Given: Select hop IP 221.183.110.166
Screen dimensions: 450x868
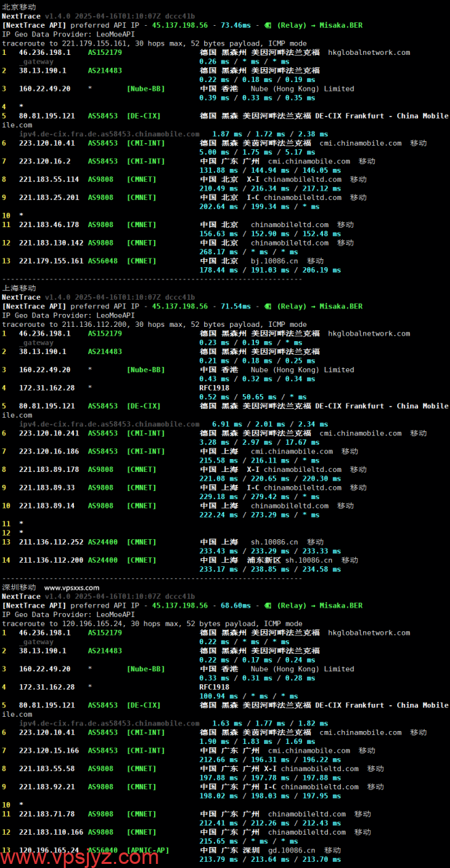Looking at the screenshot, I should (51, 832).
